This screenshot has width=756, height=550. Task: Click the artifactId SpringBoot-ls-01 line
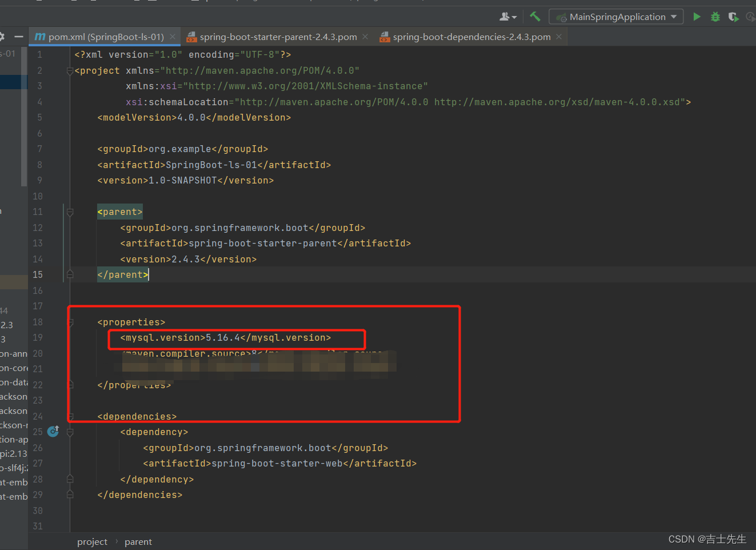click(x=214, y=165)
